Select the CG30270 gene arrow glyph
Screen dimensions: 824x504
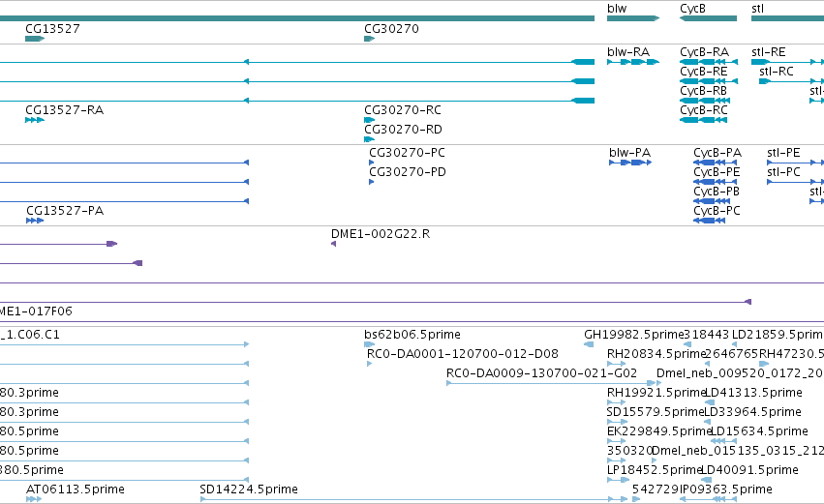(370, 39)
